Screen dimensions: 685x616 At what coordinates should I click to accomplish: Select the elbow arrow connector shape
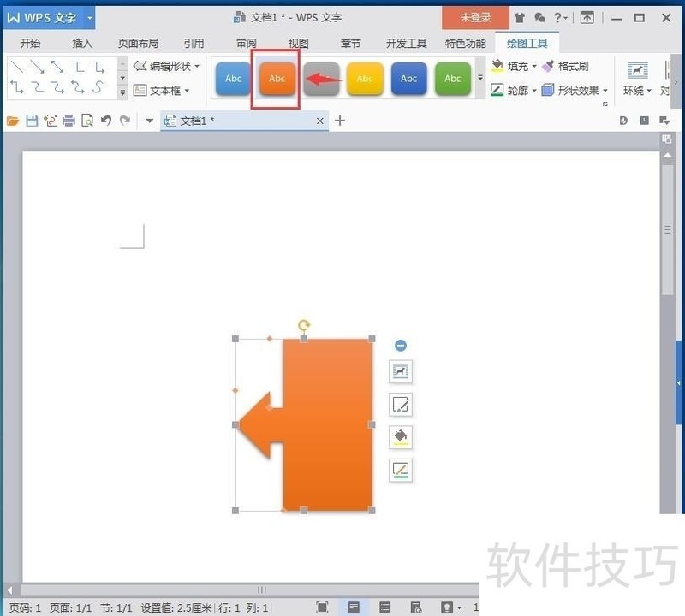tap(98, 67)
